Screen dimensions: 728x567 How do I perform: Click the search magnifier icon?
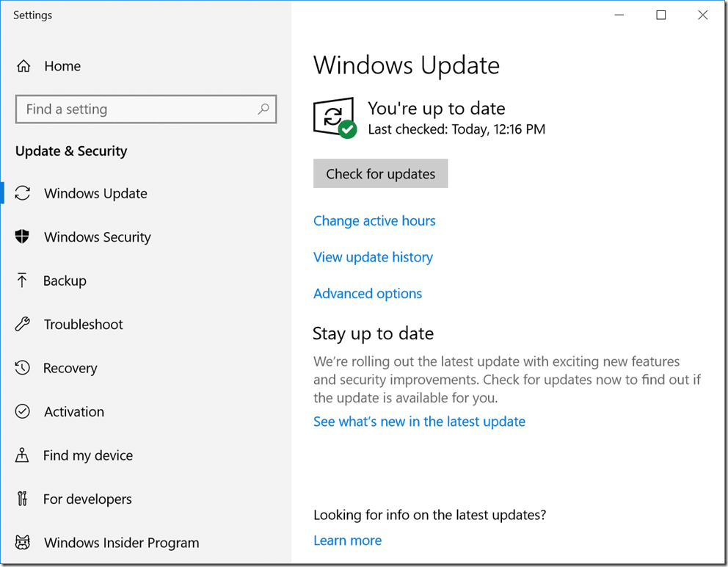click(263, 109)
